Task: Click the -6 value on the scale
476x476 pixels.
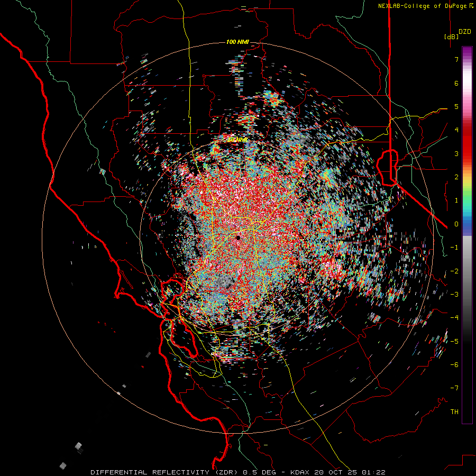Action: click(454, 365)
